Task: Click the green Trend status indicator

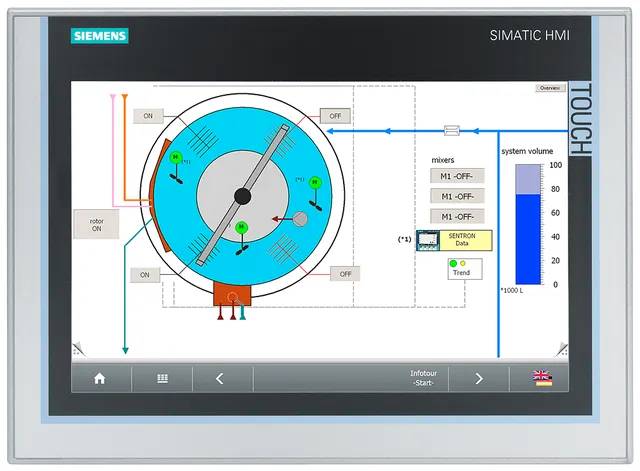Action: coord(453,263)
